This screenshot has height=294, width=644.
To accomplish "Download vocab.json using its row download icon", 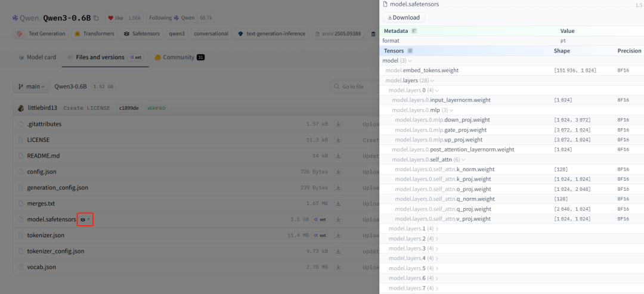I will click(x=338, y=267).
